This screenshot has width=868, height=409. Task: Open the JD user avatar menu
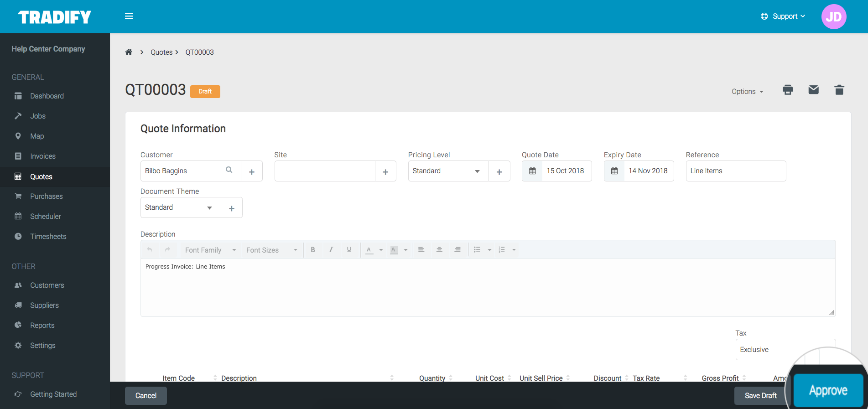pos(834,17)
